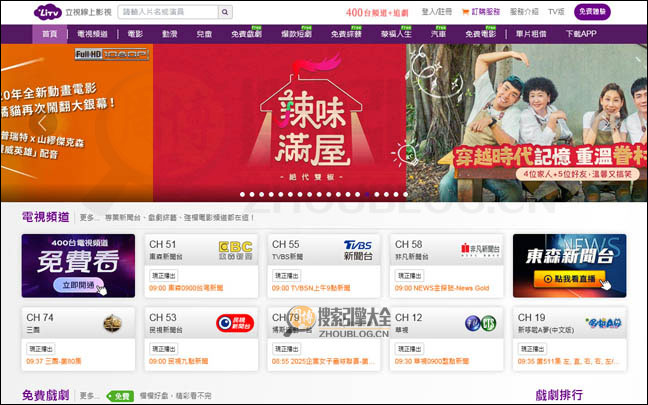Click the Full HD 1080P badge
This screenshot has width=648, height=405.
[112, 54]
